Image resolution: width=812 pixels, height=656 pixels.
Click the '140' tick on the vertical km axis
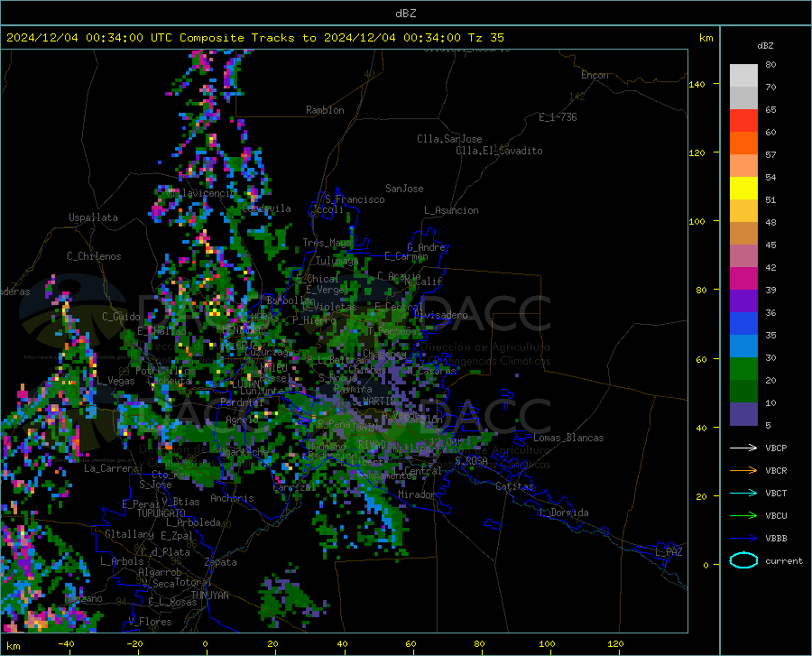(x=697, y=85)
